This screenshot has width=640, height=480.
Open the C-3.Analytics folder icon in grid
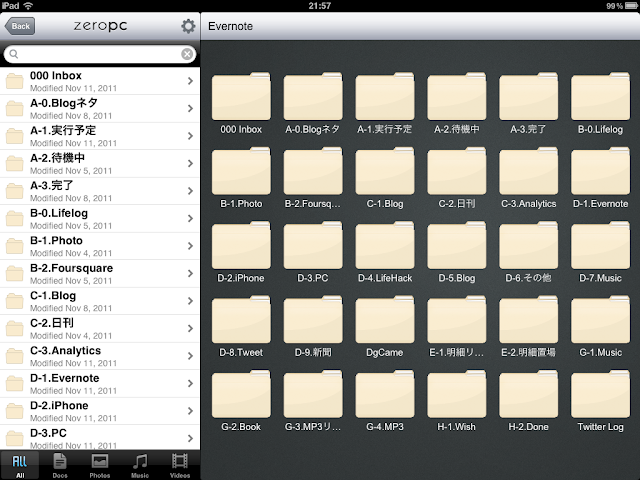(x=529, y=171)
